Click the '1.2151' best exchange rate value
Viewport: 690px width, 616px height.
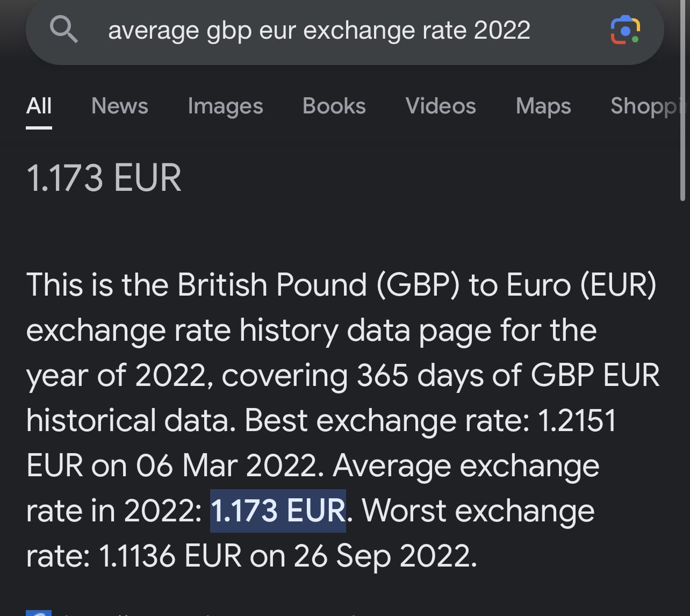[577, 420]
